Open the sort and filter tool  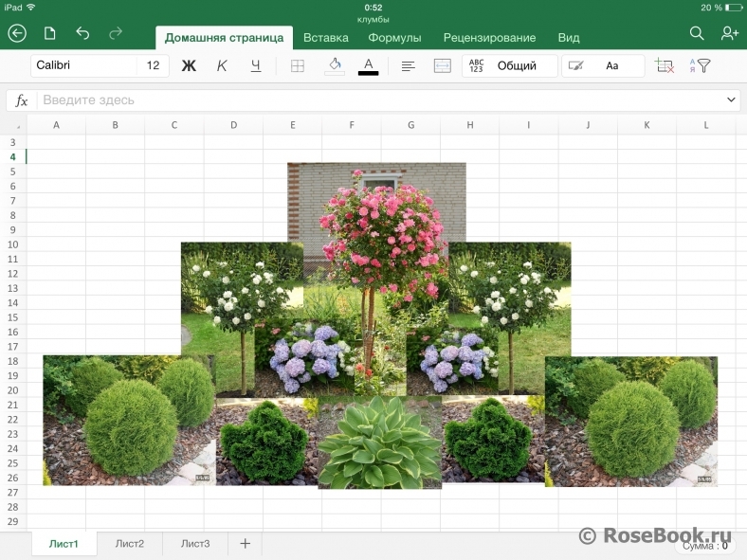click(x=700, y=66)
